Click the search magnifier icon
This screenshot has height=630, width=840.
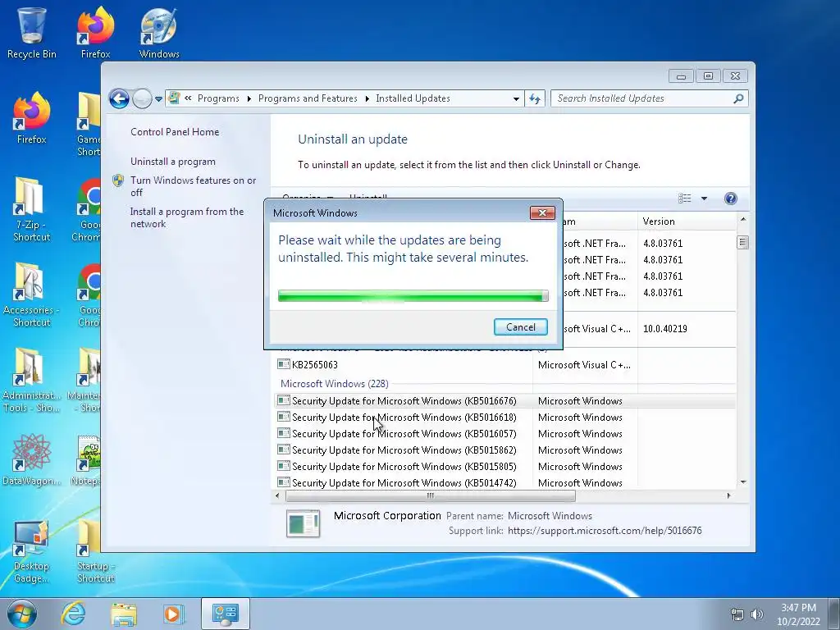pos(738,98)
